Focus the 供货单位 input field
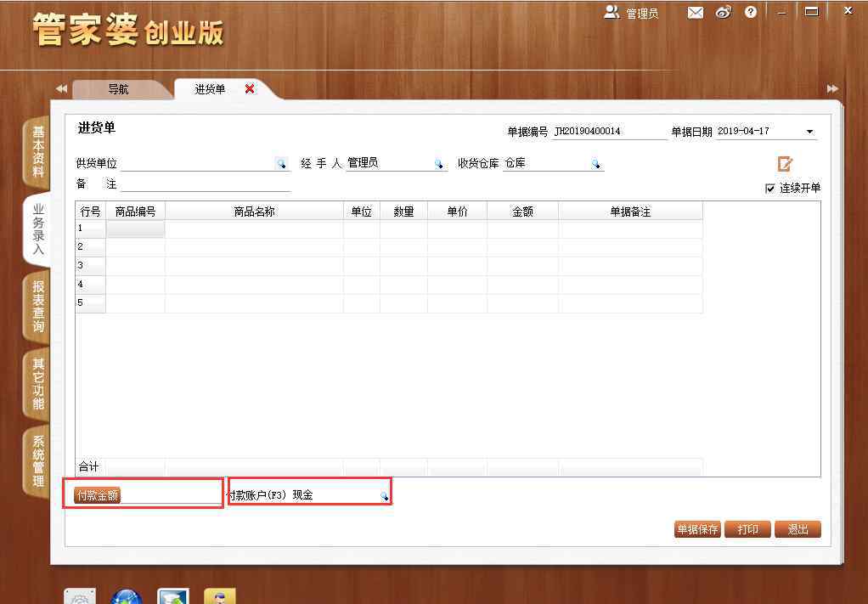The height and width of the screenshot is (604, 868). [198, 164]
